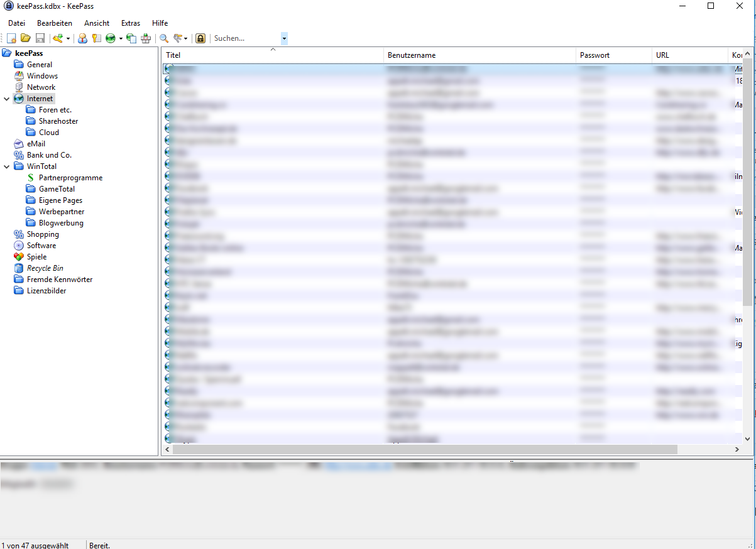Sort entries by Passwort column header
Viewport: 756px width, 549px height.
coord(614,55)
